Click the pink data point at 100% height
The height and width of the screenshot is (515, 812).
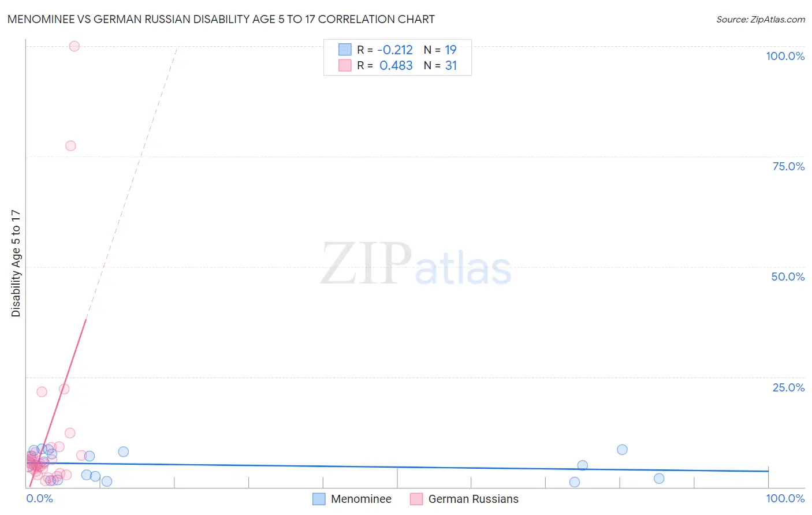[74, 46]
